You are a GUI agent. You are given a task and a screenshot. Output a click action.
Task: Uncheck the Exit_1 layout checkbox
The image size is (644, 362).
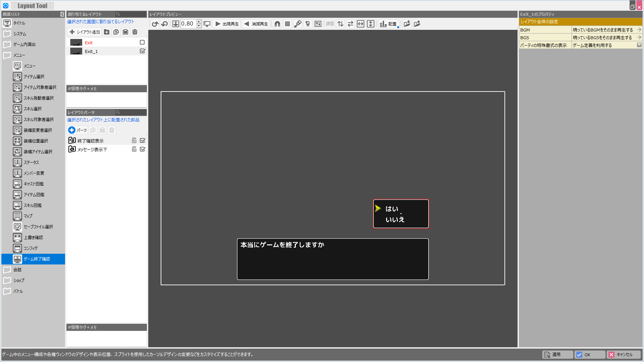click(x=142, y=51)
